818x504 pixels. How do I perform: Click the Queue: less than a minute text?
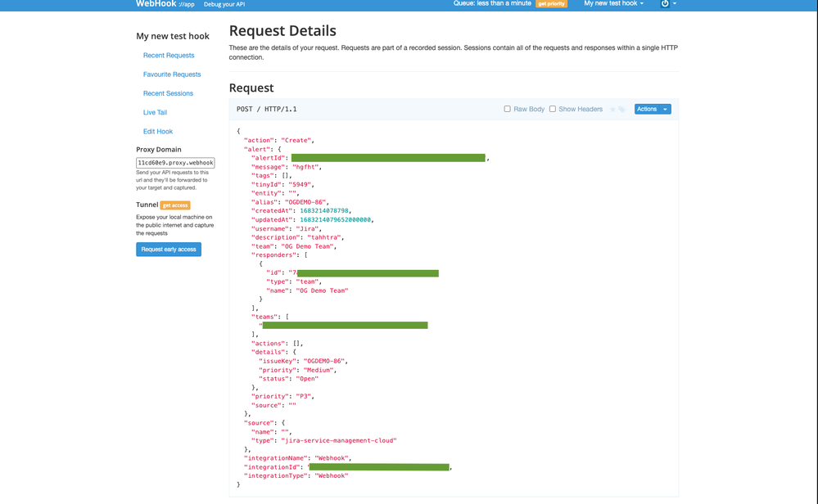tap(492, 3)
